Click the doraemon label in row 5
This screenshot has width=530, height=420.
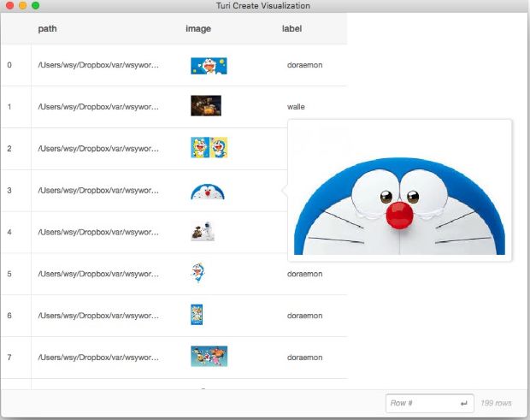coord(304,274)
